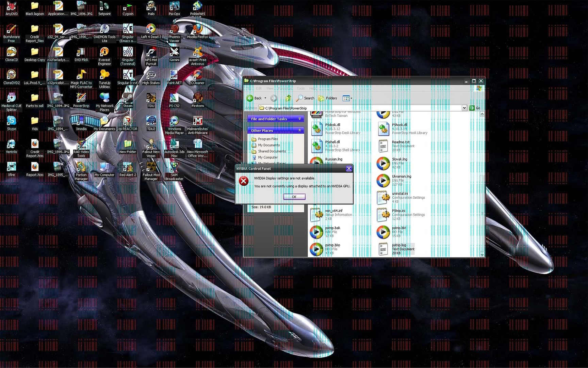Open Steam desktop shortcut
Screen dimensions: 588x368
(x=128, y=101)
